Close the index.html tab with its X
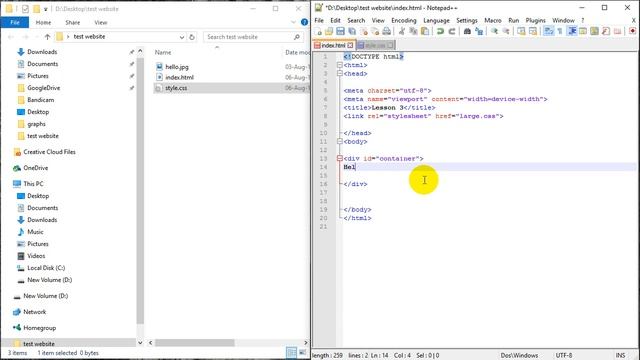Viewport: 640px width, 360px height. [350, 45]
